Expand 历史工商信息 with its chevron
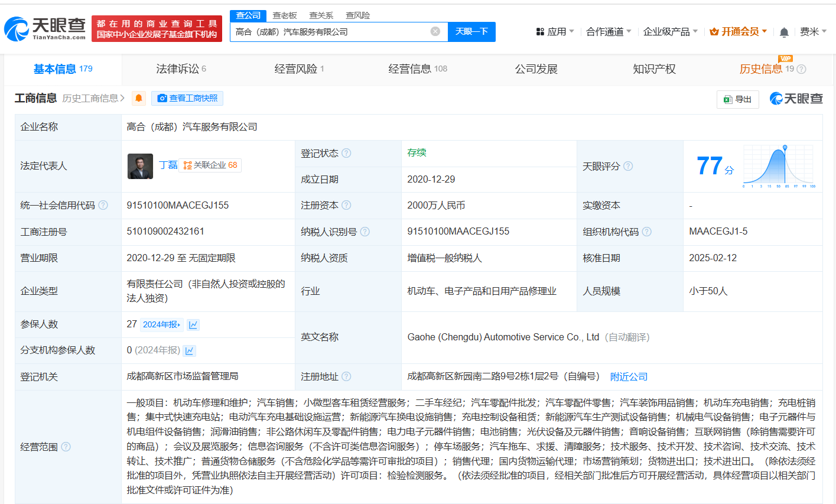 [93, 98]
